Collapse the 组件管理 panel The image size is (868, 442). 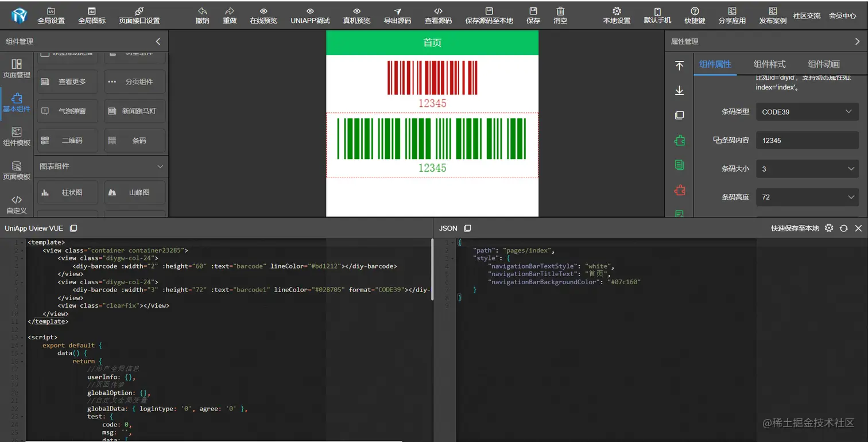(x=158, y=41)
